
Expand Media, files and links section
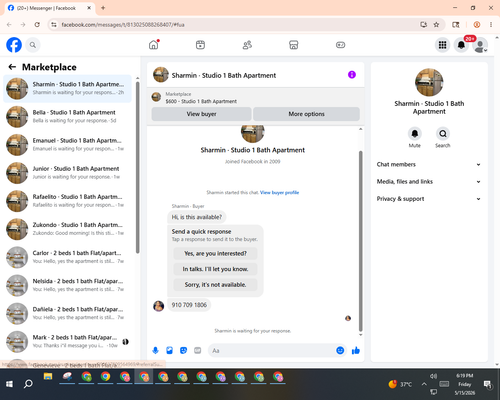coord(429,182)
